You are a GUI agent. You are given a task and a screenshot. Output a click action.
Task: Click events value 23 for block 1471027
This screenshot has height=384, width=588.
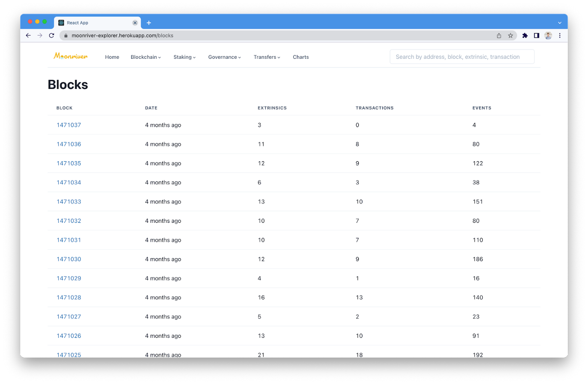pyautogui.click(x=476, y=317)
